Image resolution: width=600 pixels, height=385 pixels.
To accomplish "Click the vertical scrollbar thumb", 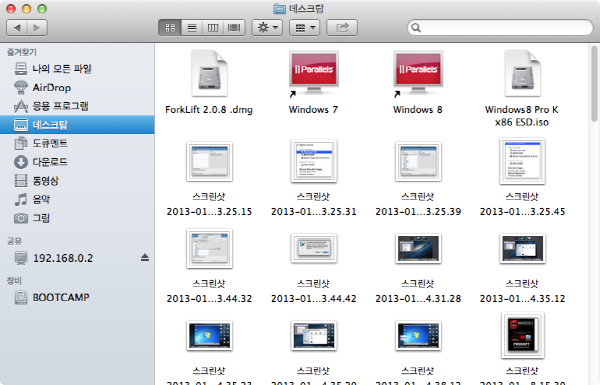I will 594,83.
